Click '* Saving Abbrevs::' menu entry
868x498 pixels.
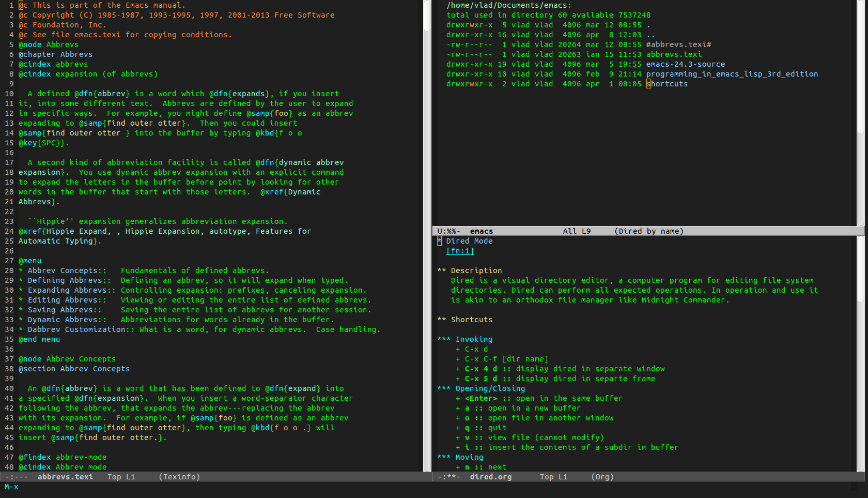[x=60, y=310]
